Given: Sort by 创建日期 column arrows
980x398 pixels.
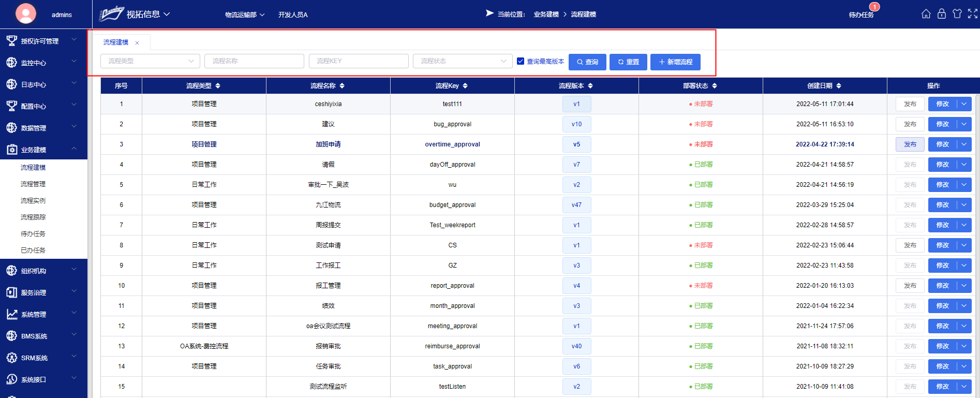Looking at the screenshot, I should [x=839, y=86].
